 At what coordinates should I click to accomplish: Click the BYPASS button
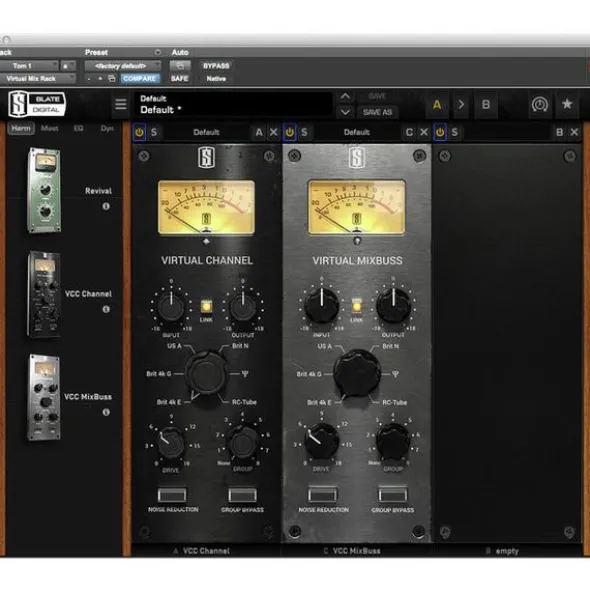click(216, 66)
